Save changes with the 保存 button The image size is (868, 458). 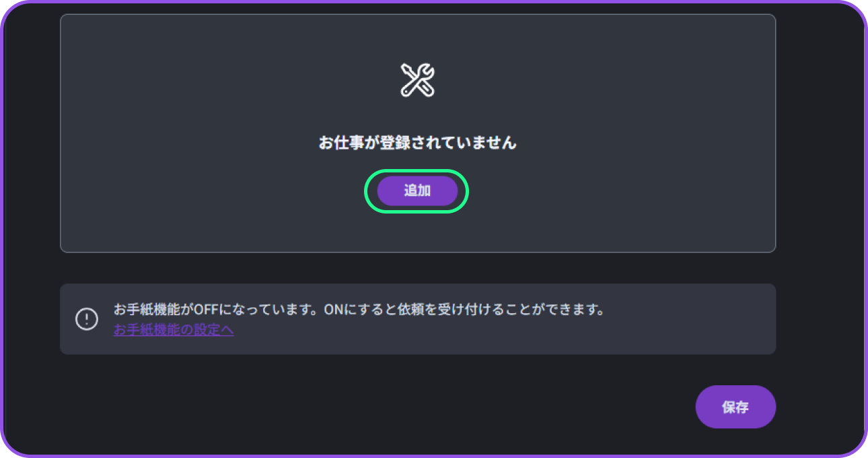coord(735,407)
